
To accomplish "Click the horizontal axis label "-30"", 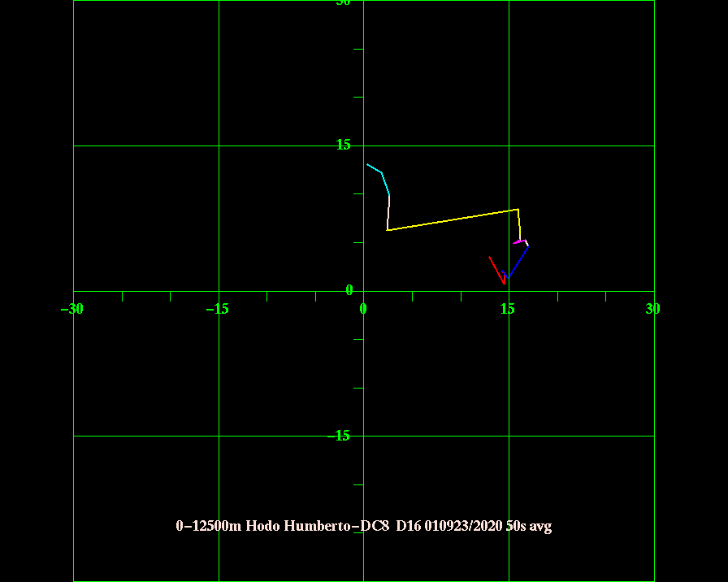I will click(72, 309).
